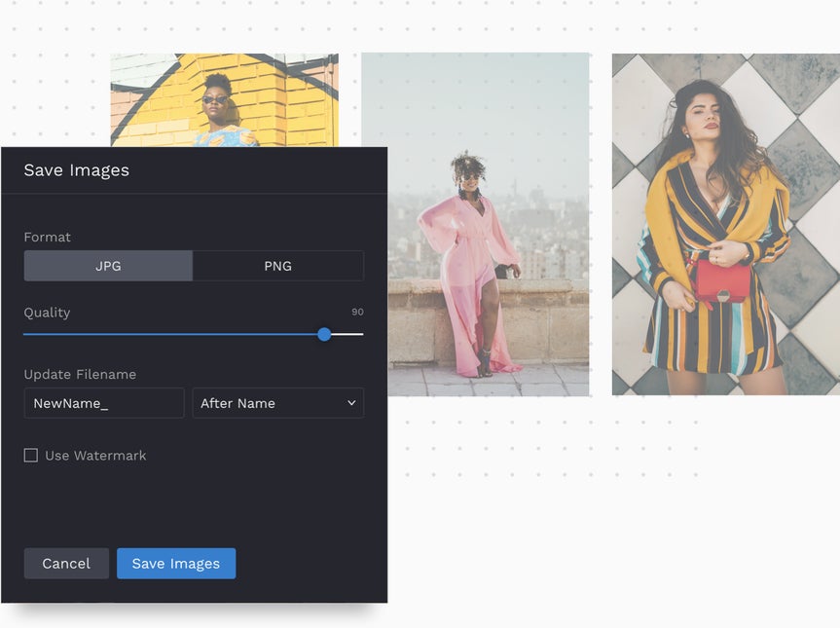Choose a filename placement from the combo box
This screenshot has width=840, height=628.
click(x=278, y=403)
